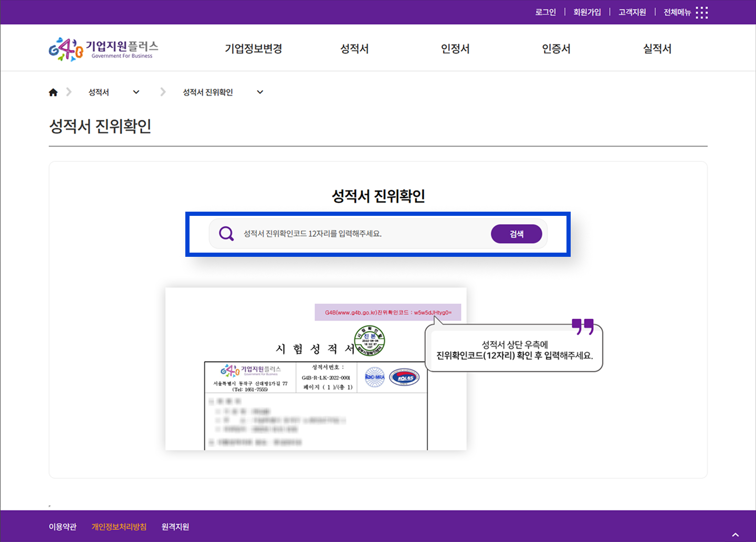Open the 전체메뉴 grid icon
The width and height of the screenshot is (756, 542).
(x=701, y=13)
